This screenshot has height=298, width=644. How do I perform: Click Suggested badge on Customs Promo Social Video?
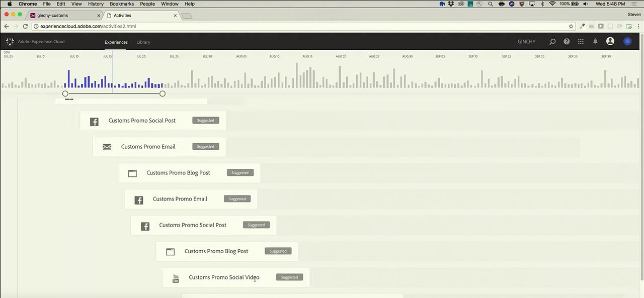(289, 277)
